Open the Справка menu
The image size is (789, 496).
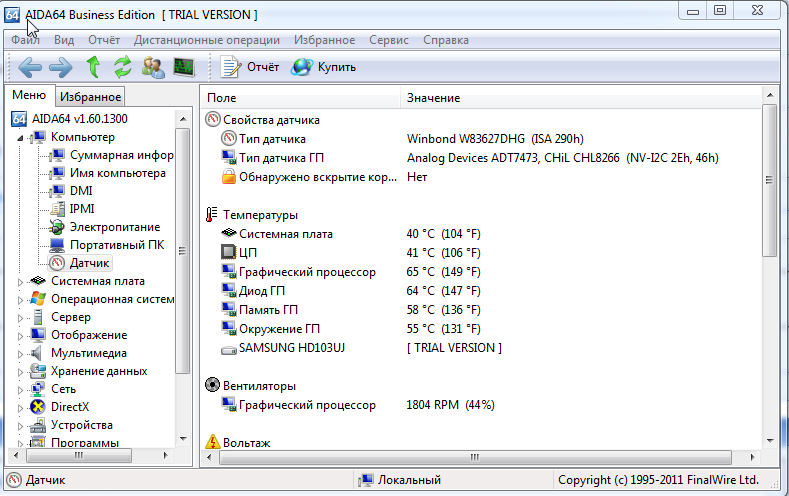coord(446,40)
